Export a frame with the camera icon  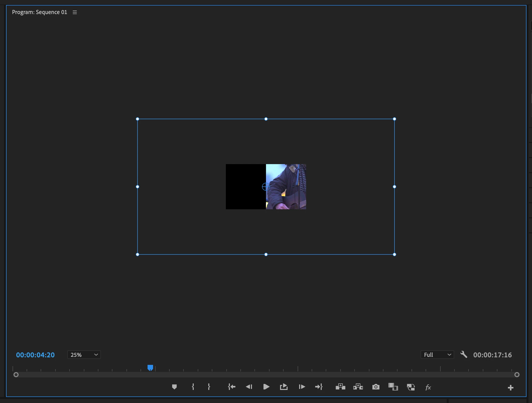376,387
